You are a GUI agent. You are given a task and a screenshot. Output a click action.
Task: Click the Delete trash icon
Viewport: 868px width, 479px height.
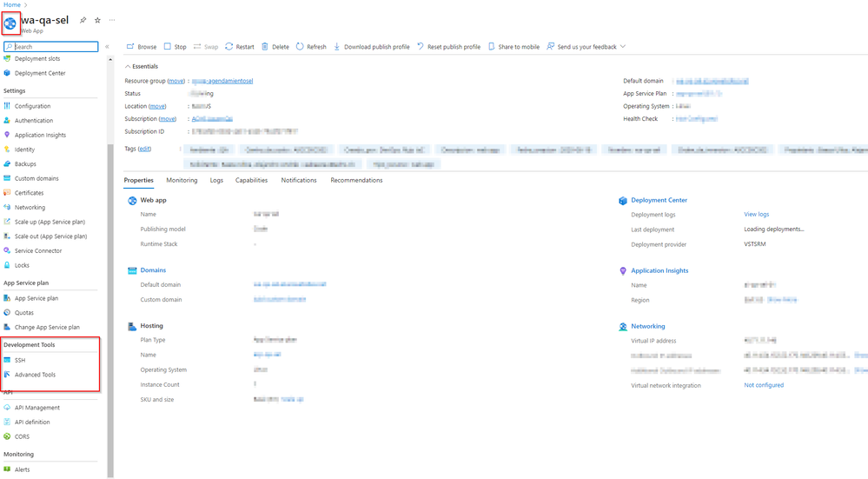tap(265, 47)
